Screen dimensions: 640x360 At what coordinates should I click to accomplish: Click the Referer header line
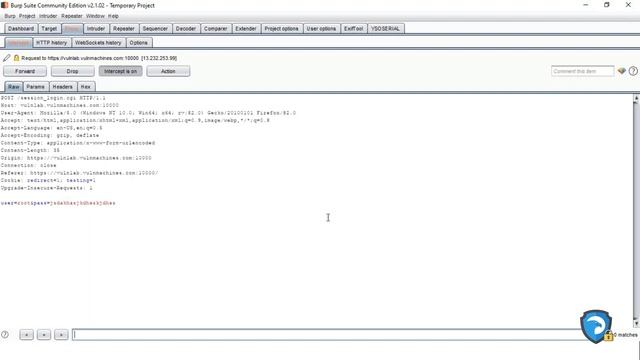point(79,173)
